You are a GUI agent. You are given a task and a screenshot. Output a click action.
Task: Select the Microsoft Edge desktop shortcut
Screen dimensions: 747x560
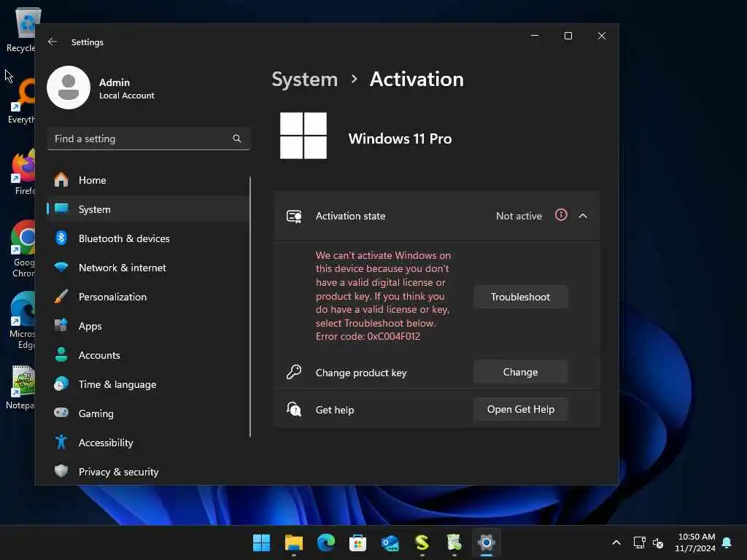click(22, 321)
